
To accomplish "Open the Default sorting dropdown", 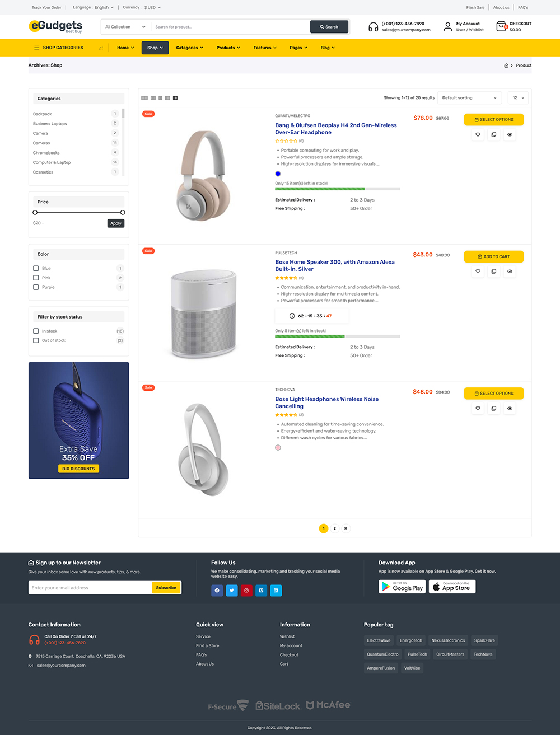I will click(469, 98).
